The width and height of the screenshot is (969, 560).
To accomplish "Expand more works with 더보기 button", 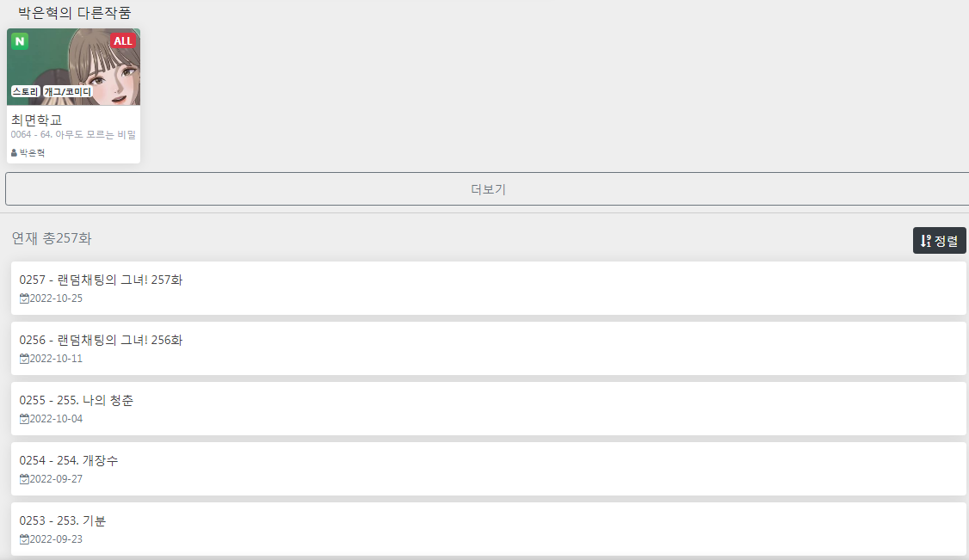I will pyautogui.click(x=488, y=189).
